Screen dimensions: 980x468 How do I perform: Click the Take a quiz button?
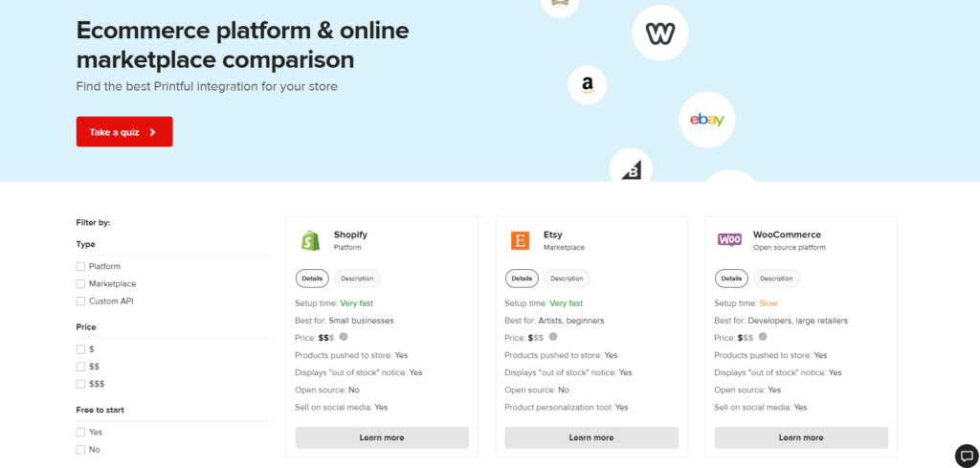[x=124, y=132]
